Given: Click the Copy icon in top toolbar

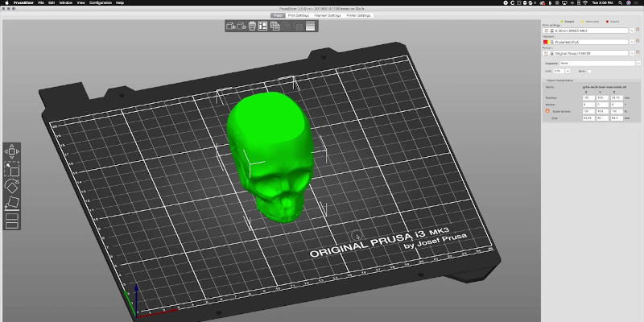Looking at the screenshot, I should pyautogui.click(x=275, y=27).
